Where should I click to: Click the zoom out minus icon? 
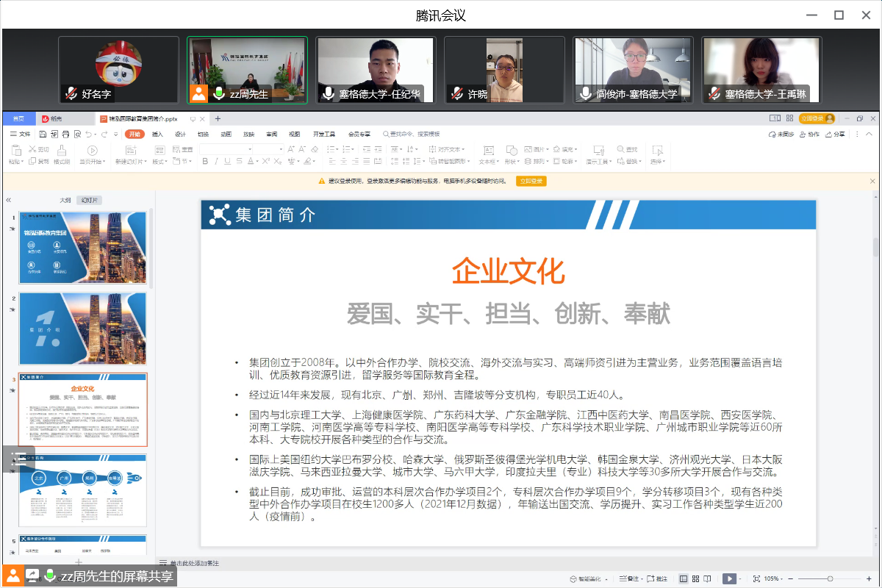pos(791,579)
